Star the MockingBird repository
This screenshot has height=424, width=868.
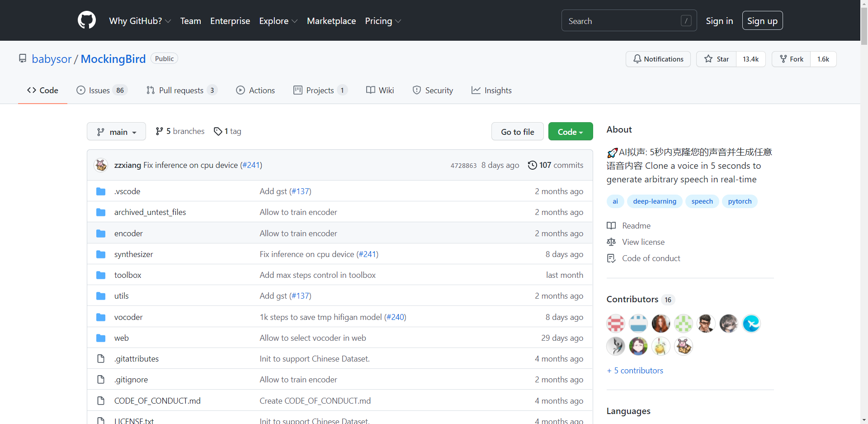(717, 59)
